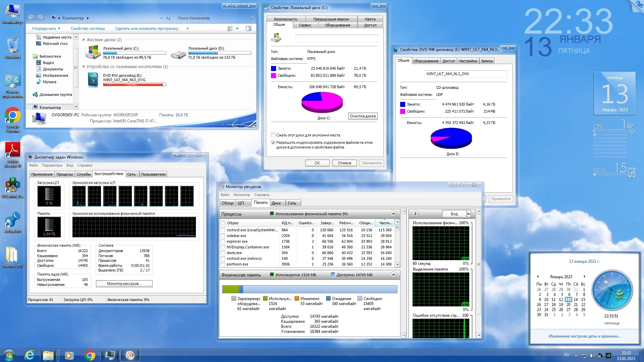The width and height of the screenshot is (644, 362).
Task: Open SDI_Mini_D desktop shortcut
Action: pos(12,185)
